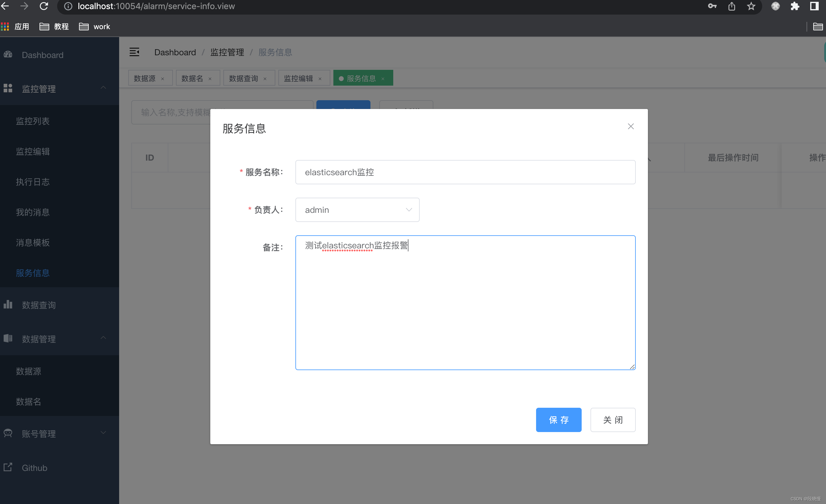Collapse the 监控管理 sidebar menu

click(x=103, y=88)
